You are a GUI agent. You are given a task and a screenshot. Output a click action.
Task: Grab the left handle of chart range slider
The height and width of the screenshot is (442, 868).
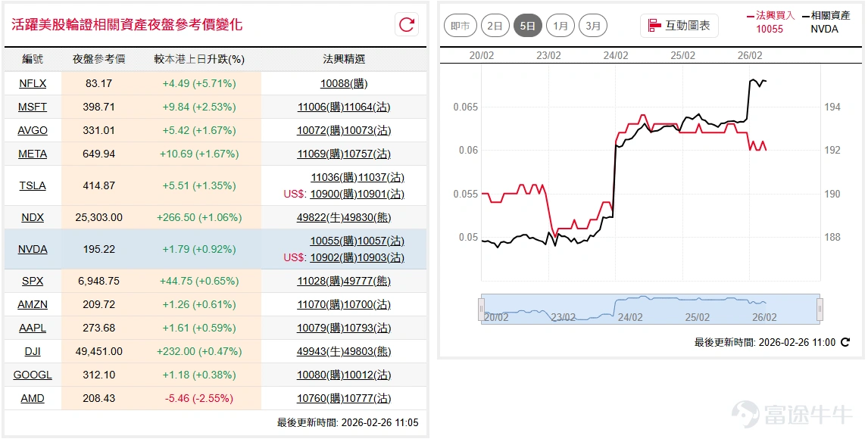[481, 309]
